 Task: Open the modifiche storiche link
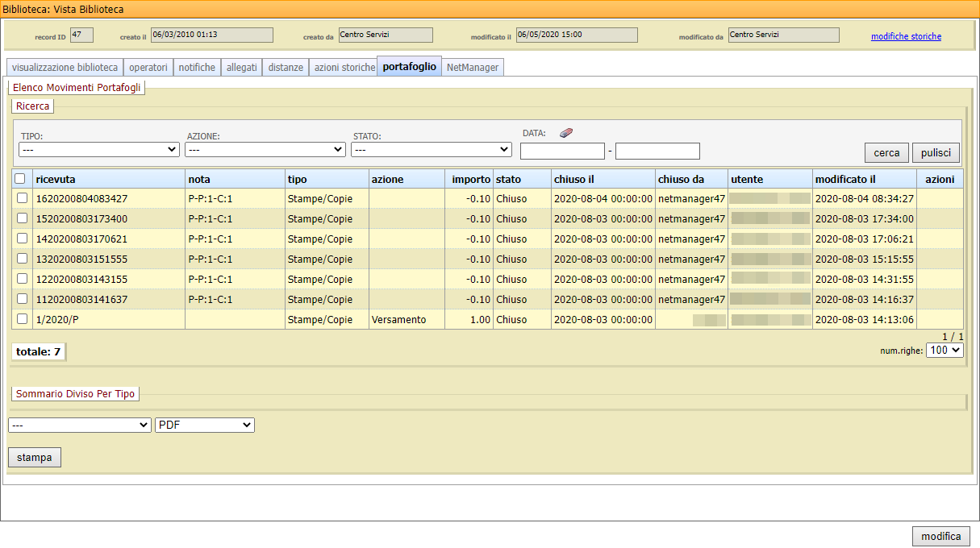coord(906,36)
